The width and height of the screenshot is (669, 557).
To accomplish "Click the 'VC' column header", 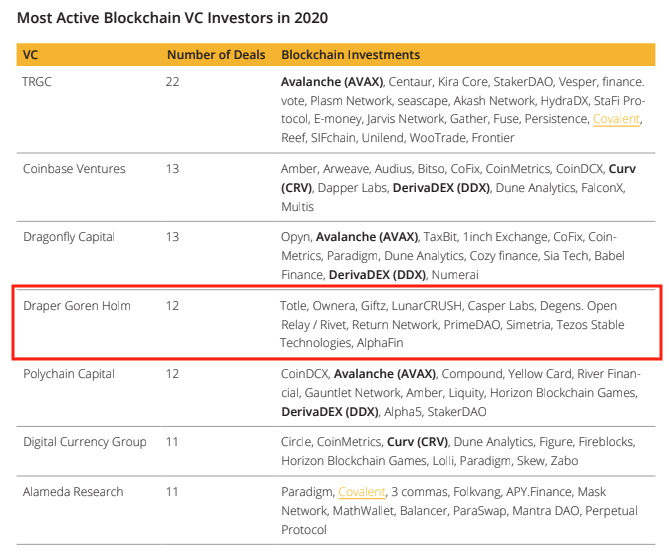I will click(30, 55).
